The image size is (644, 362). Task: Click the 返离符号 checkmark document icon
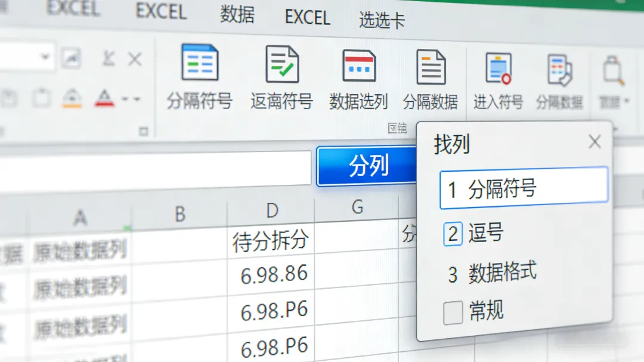[282, 64]
